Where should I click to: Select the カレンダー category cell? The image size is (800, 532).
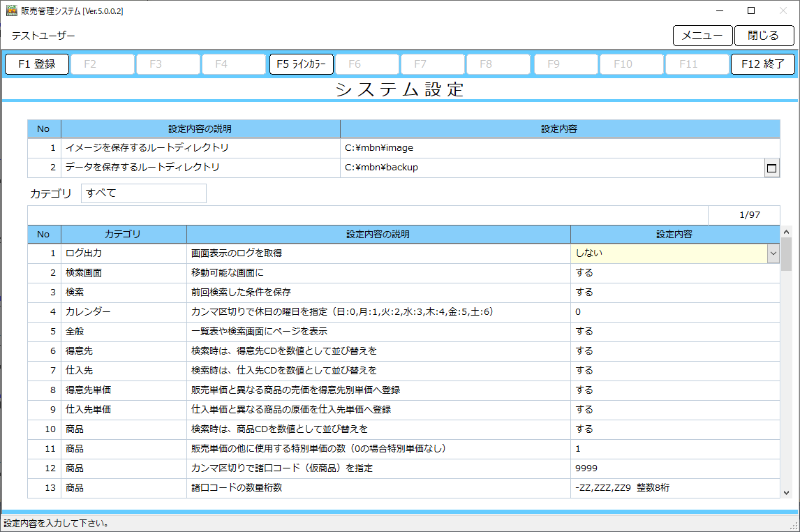(124, 312)
